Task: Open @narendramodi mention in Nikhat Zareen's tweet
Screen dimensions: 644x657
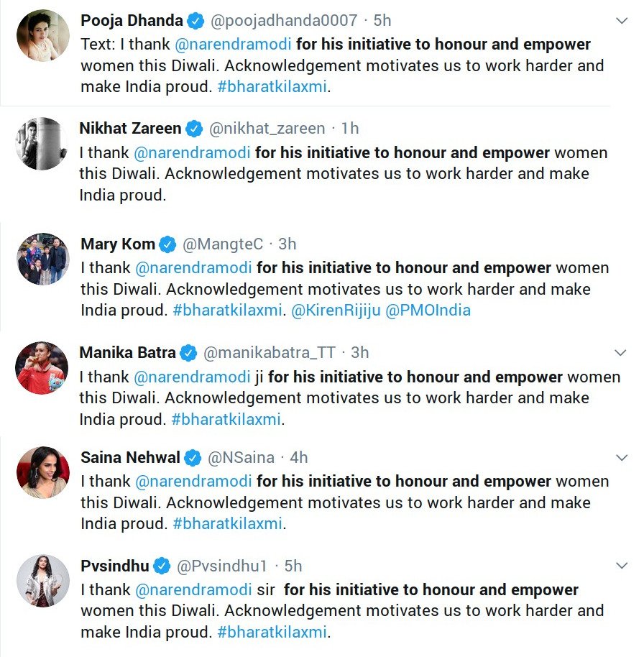Action: (193, 152)
